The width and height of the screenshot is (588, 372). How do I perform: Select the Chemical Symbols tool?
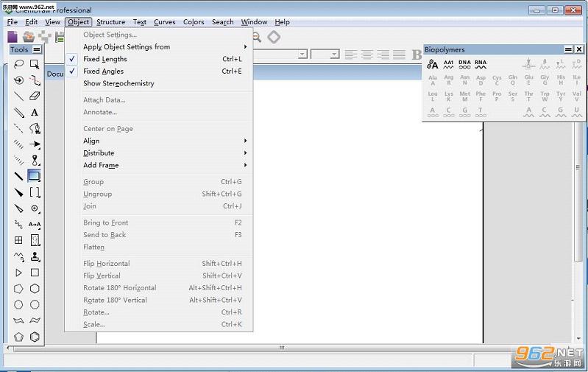35,208
